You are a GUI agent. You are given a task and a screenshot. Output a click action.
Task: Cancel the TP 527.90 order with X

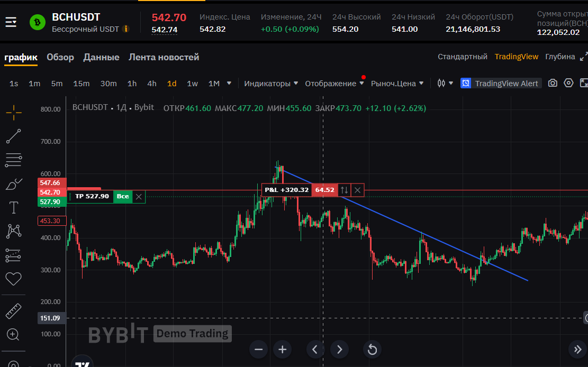pyautogui.click(x=139, y=196)
